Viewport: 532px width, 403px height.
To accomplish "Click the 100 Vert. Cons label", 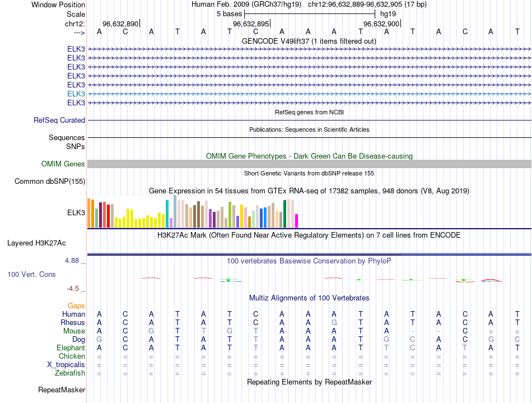I will pyautogui.click(x=31, y=274).
